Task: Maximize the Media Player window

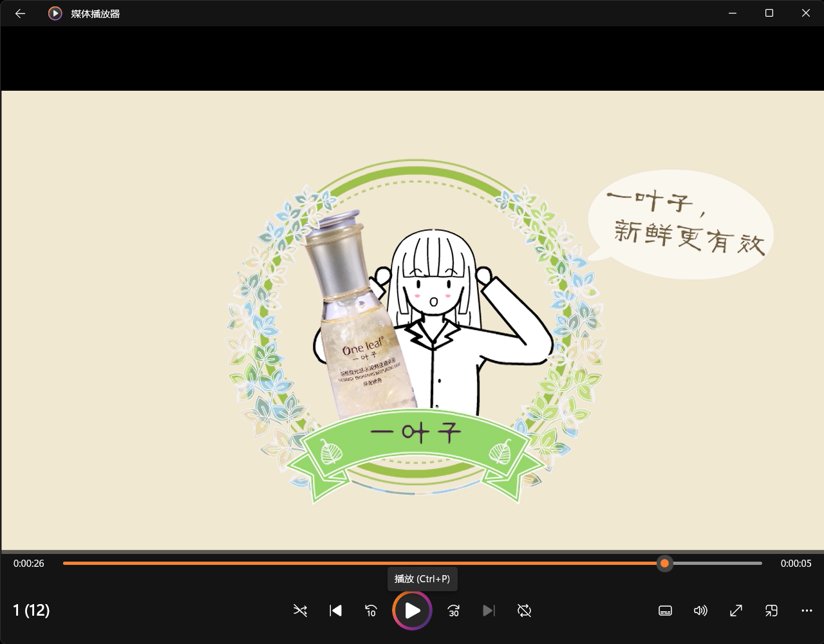Action: 769,14
